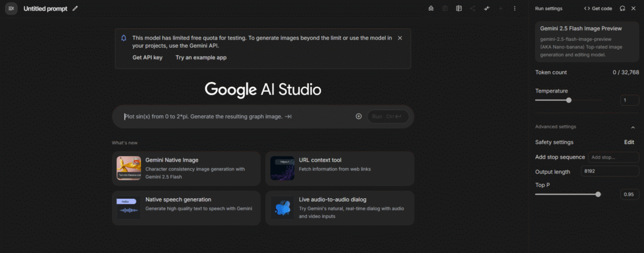Click the Add stop sequence field
The width and height of the screenshot is (644, 253).
[614, 157]
